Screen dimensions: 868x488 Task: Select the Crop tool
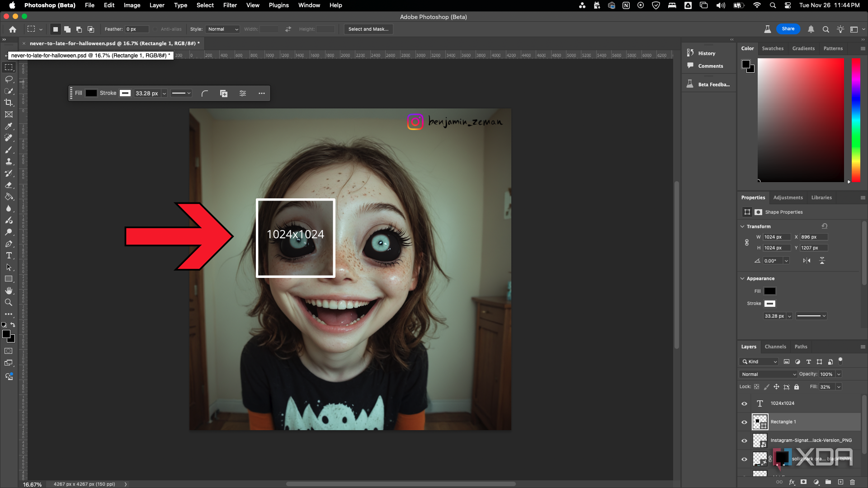click(x=9, y=102)
